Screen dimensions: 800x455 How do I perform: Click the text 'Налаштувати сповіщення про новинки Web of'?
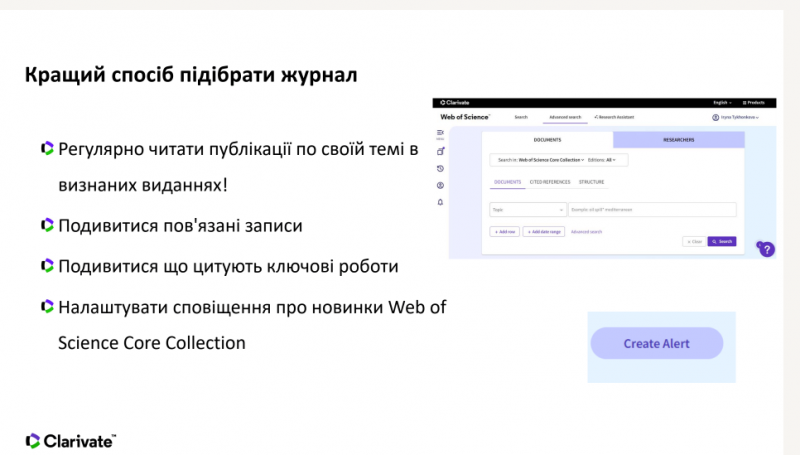pos(252,307)
